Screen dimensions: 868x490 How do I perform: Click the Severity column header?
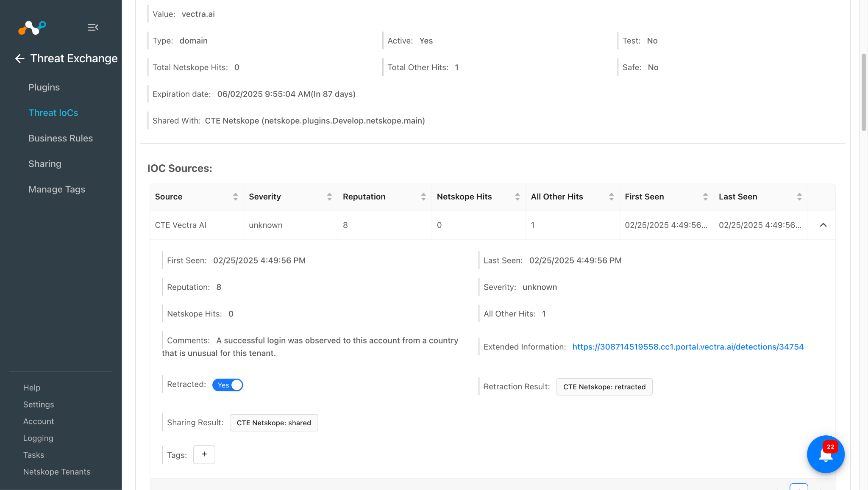tap(291, 197)
